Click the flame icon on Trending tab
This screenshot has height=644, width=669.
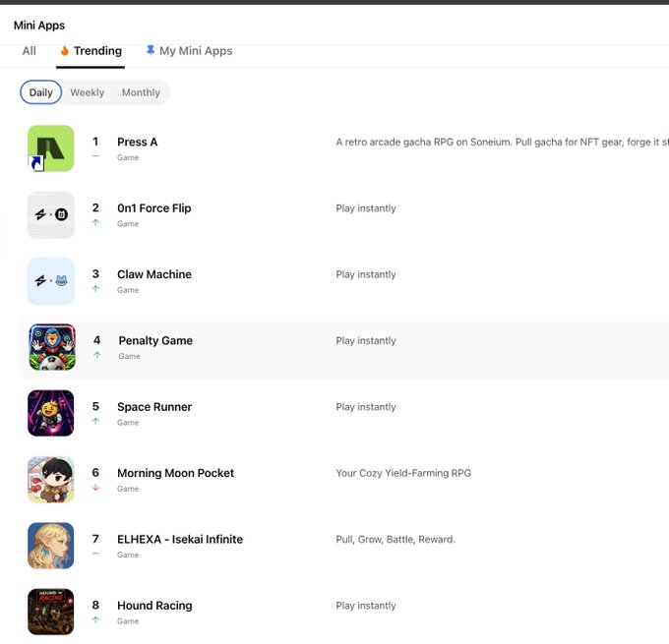tap(64, 51)
